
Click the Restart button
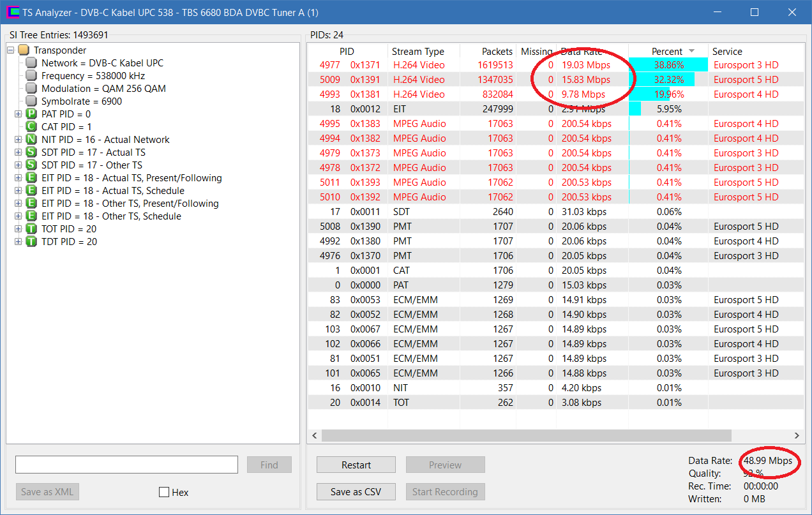point(356,465)
